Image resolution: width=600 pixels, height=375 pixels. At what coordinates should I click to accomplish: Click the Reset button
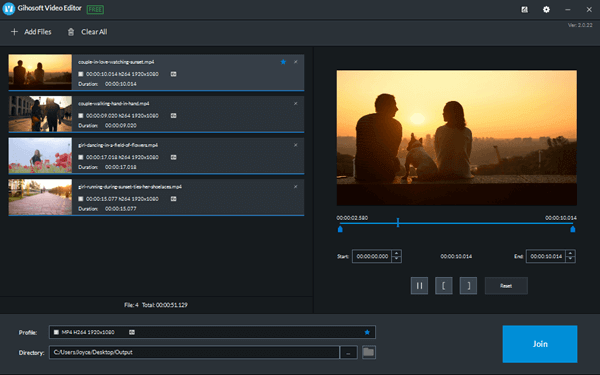tap(506, 286)
